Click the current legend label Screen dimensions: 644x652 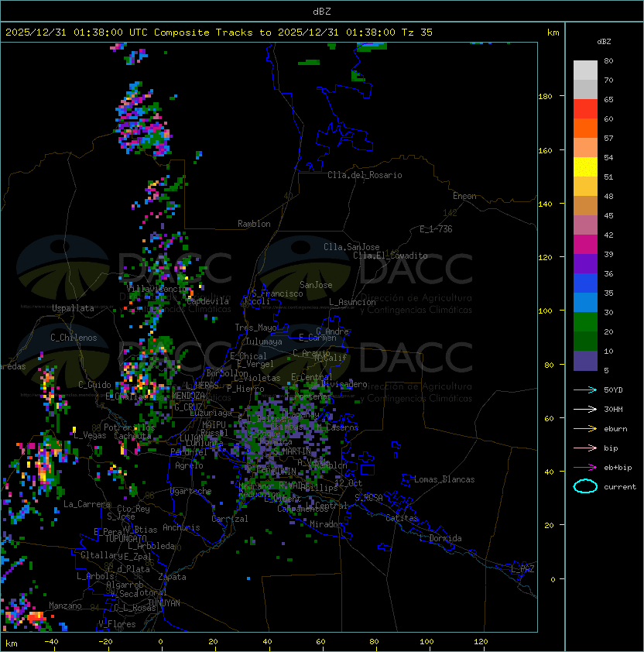tap(620, 486)
